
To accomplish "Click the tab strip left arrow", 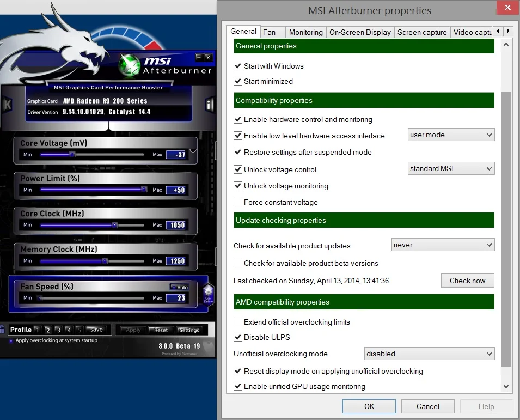I will pos(498,31).
